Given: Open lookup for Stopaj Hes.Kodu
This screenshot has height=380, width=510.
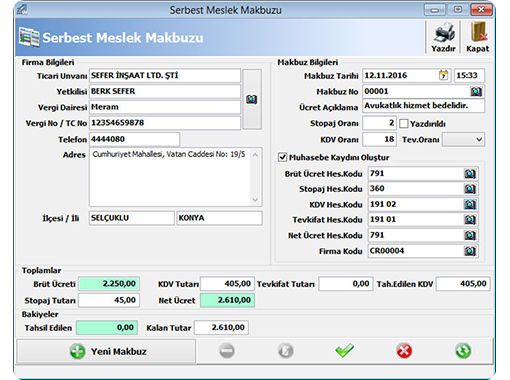Looking at the screenshot, I should coord(470,189).
